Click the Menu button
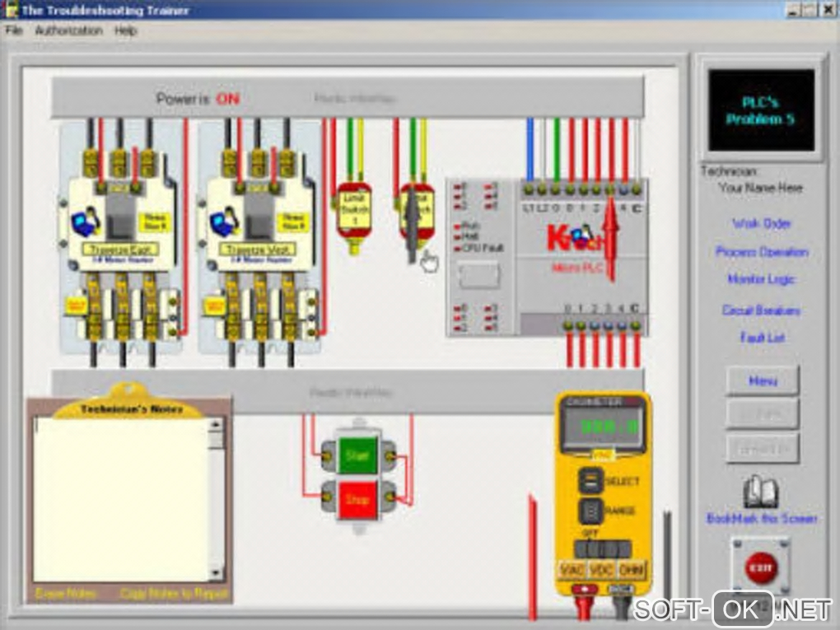840x630 pixels. point(763,381)
